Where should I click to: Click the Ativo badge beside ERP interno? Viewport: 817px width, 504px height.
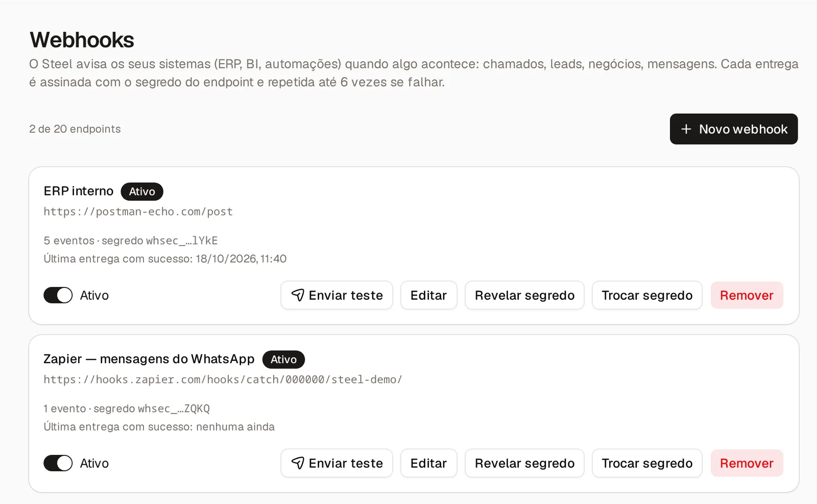[x=142, y=191]
